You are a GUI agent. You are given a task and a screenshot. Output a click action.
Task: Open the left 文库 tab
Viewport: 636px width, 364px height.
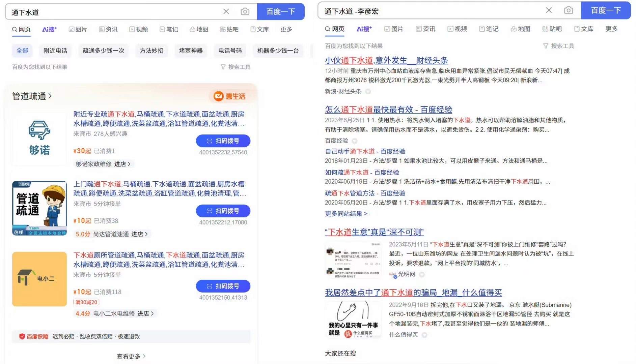tap(259, 29)
